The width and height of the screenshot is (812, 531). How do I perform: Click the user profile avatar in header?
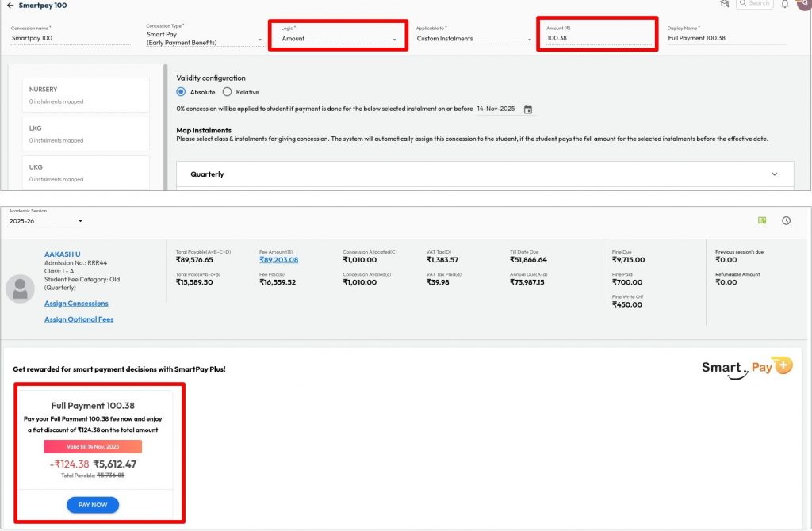(804, 4)
